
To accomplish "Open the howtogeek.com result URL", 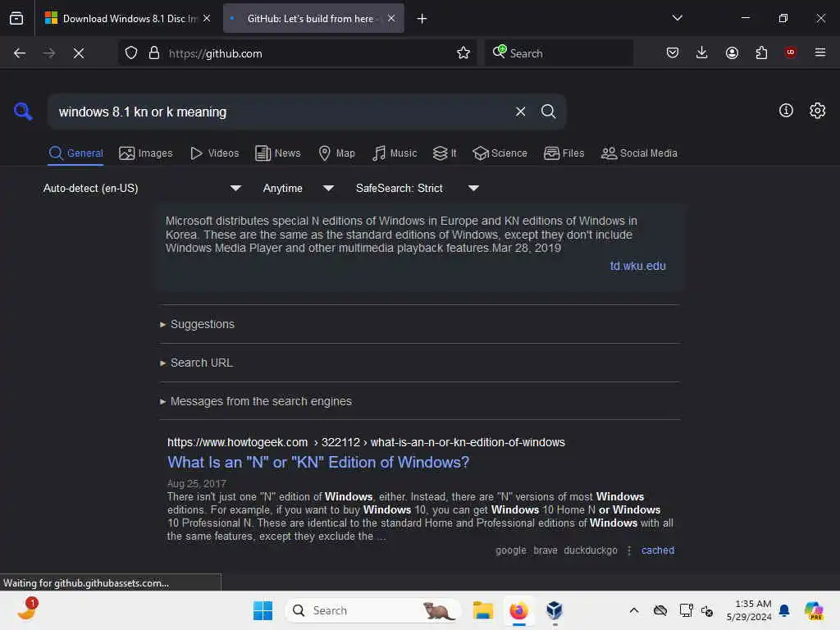I will pos(366,442).
